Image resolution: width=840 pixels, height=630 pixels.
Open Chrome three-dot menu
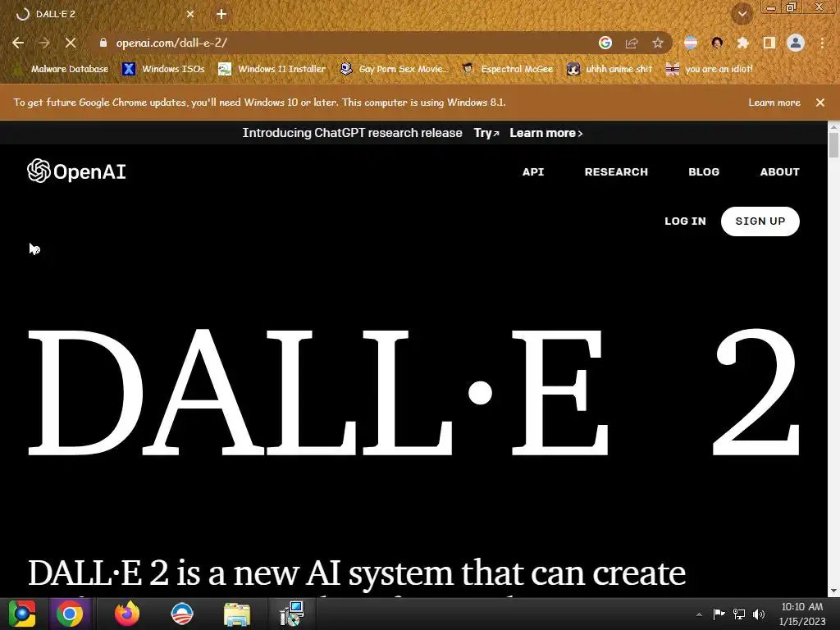pyautogui.click(x=822, y=43)
